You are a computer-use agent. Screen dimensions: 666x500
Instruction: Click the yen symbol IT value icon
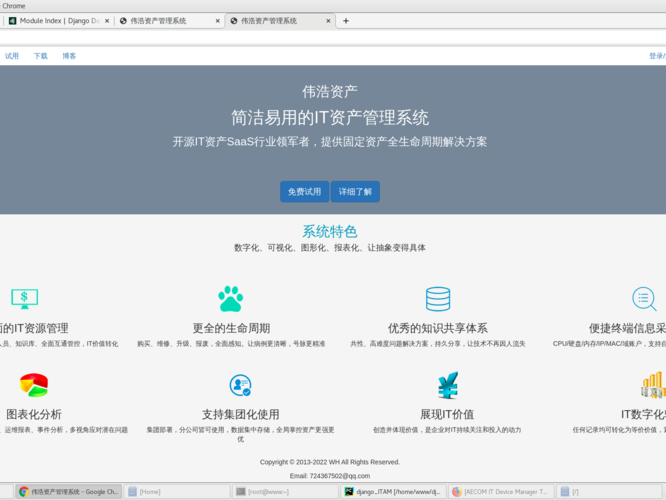(448, 385)
